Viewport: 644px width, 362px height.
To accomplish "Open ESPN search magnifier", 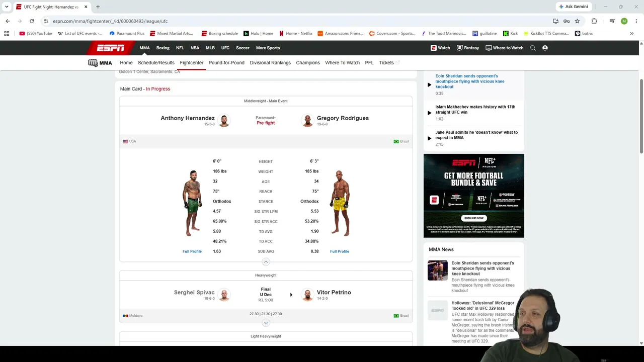I will click(x=533, y=48).
